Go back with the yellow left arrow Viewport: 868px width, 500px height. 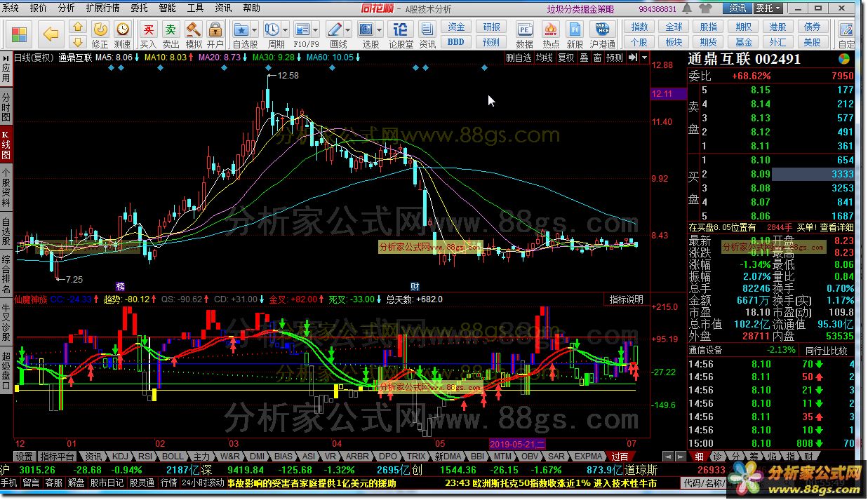click(x=50, y=34)
